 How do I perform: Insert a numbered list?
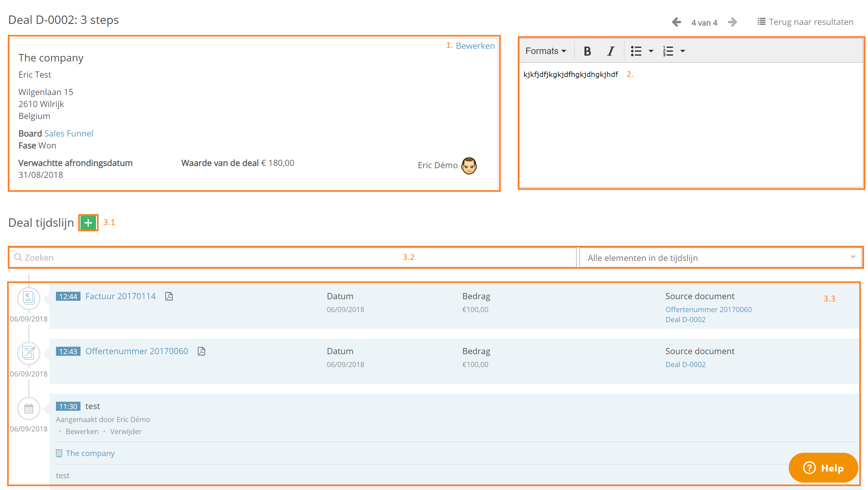668,51
